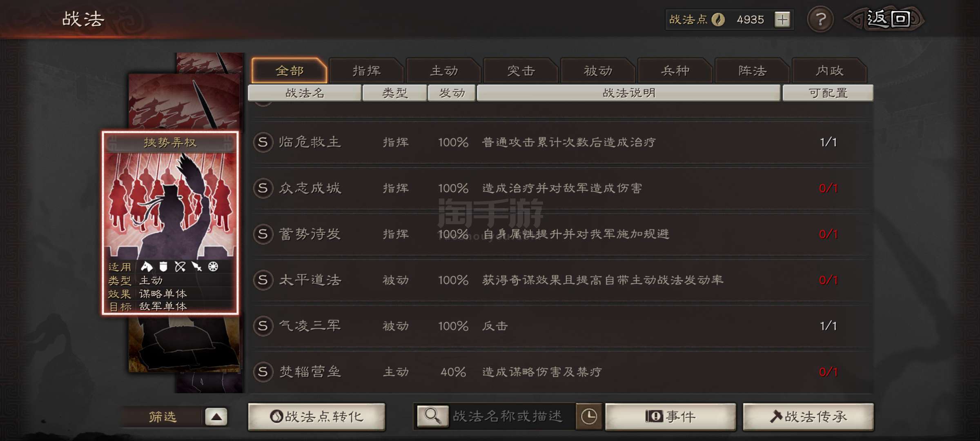Click the wheel siege icon in 适用 row
980x441 pixels.
[x=213, y=267]
